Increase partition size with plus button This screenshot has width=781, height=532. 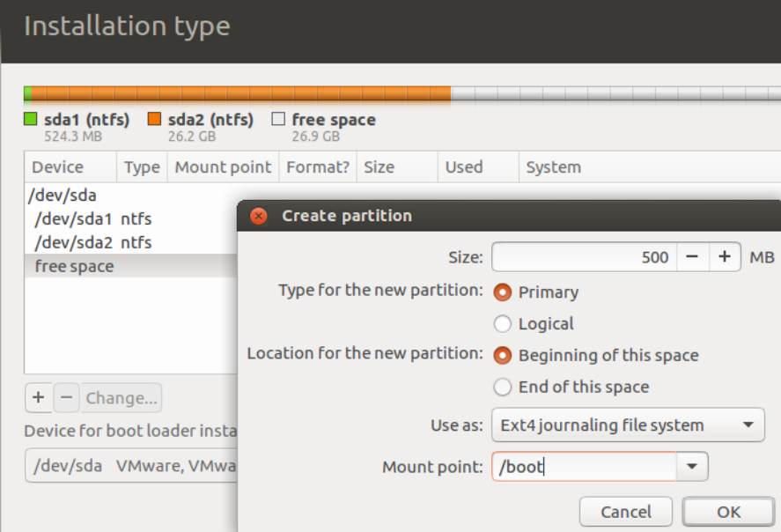725,257
